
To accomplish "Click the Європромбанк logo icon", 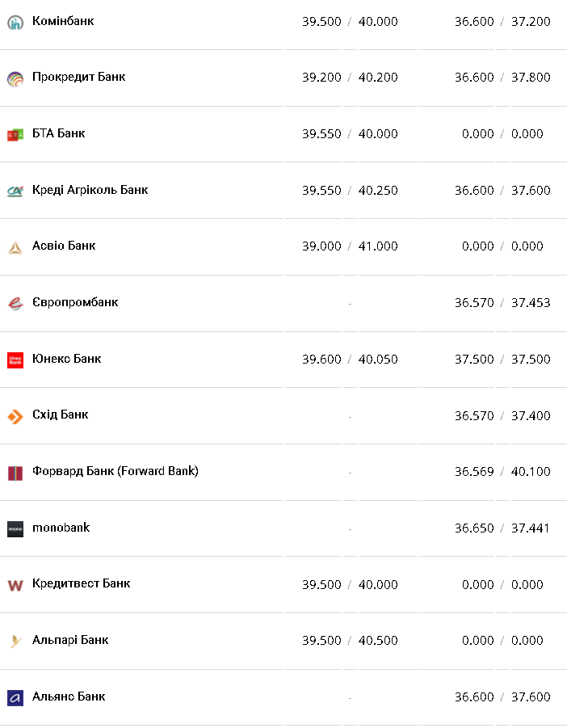I will 15,304.
